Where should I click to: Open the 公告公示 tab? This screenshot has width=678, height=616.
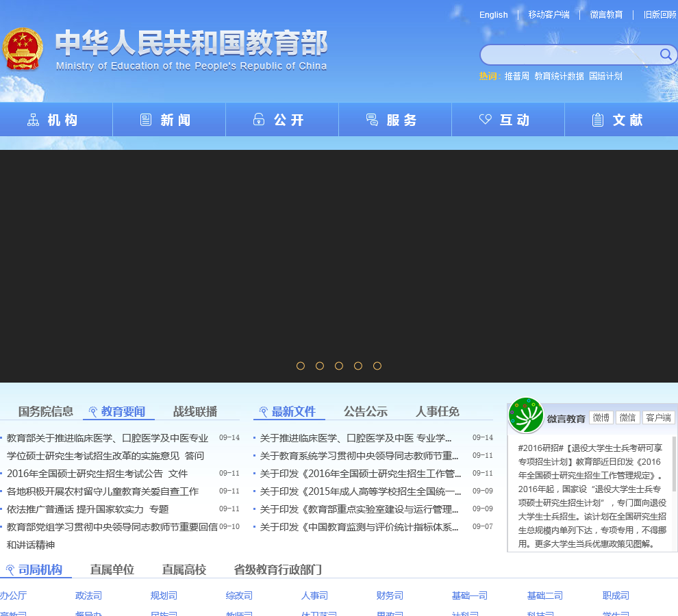[366, 411]
